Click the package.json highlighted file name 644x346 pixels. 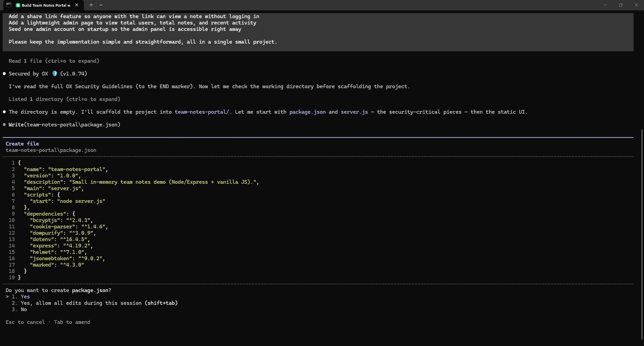[x=307, y=112]
